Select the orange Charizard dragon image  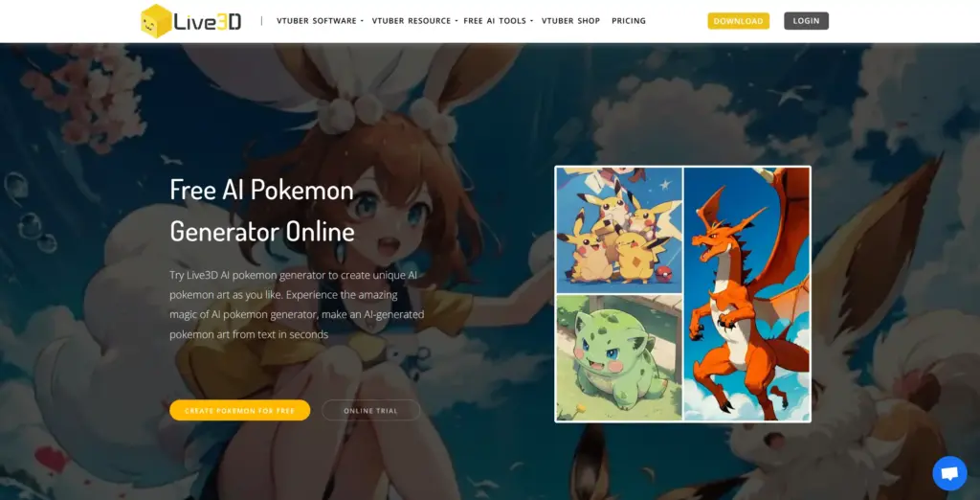[746, 294]
